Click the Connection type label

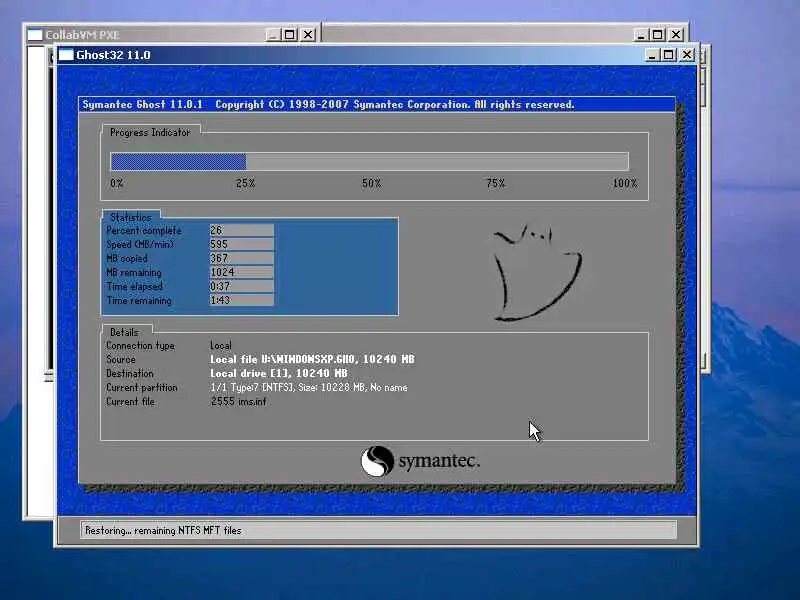140,346
